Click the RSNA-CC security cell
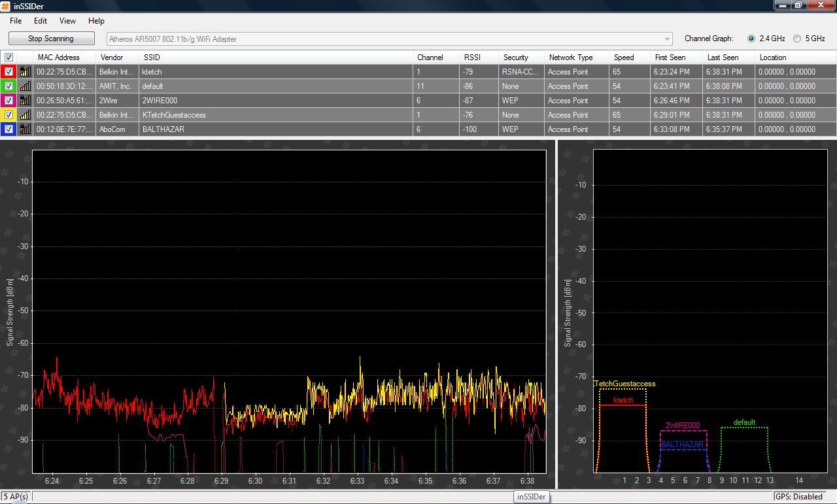The image size is (837, 504). [x=521, y=72]
